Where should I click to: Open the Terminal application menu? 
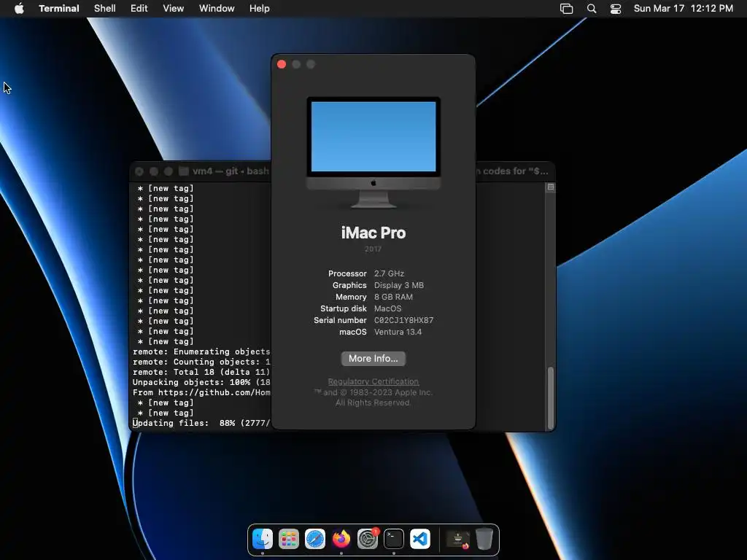[x=58, y=9]
